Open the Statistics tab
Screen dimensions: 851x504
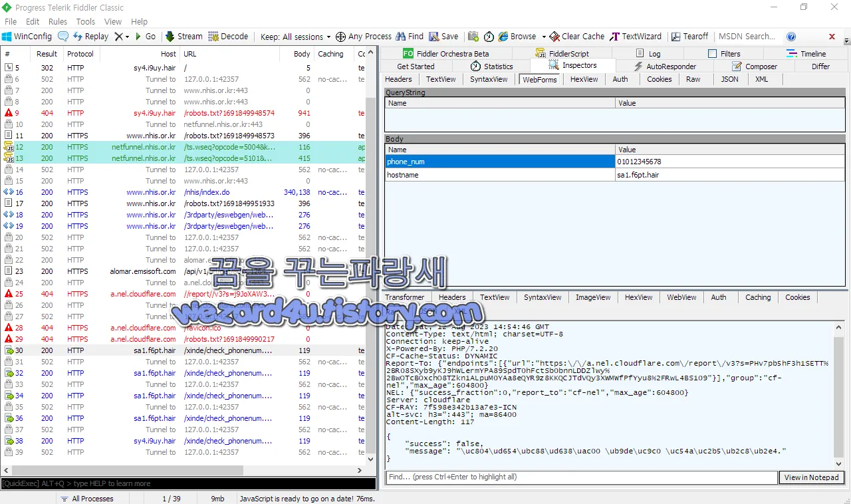click(491, 66)
